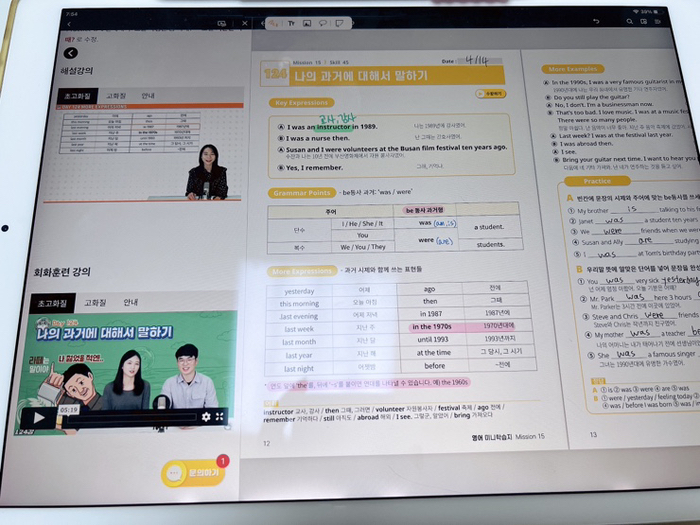This screenshot has width=700, height=525.
Task: Open the outline list icon at top right
Action: point(658,21)
